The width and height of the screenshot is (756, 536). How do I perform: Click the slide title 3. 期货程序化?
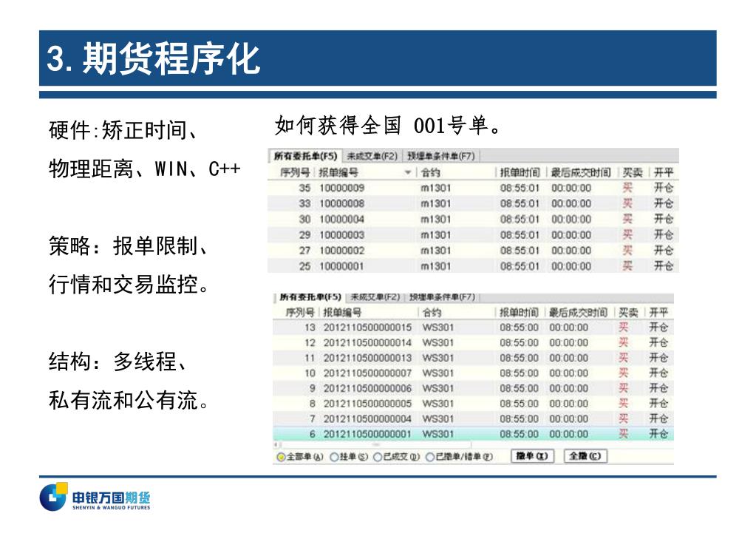[153, 58]
